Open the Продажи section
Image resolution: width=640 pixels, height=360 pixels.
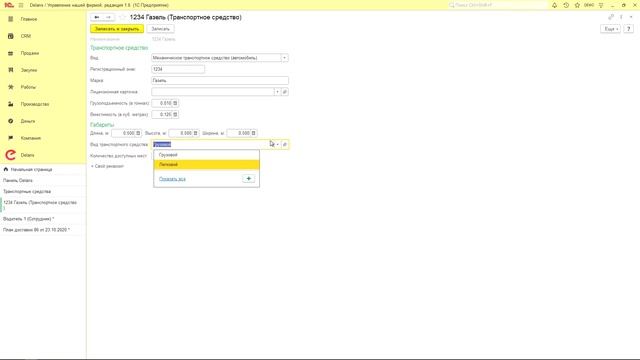pos(30,53)
